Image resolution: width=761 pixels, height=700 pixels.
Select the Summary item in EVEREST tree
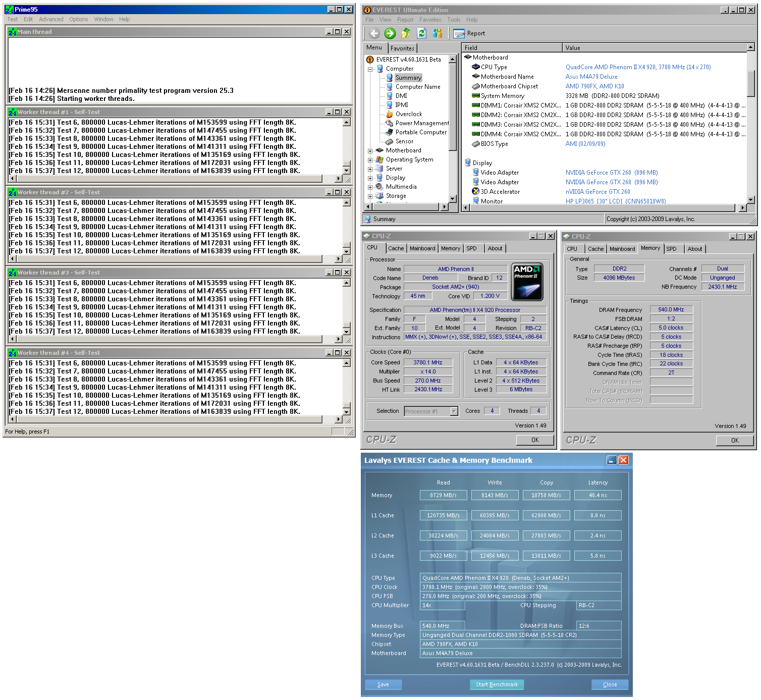[408, 78]
